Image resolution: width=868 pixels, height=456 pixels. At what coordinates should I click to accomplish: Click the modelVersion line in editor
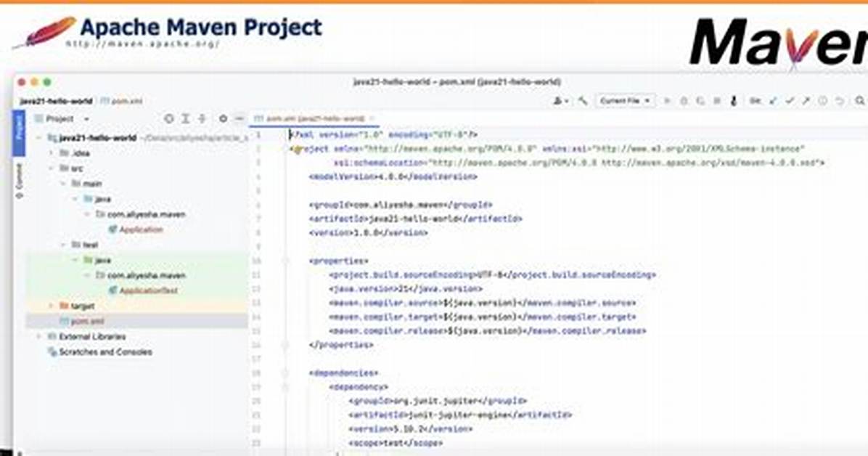[393, 176]
